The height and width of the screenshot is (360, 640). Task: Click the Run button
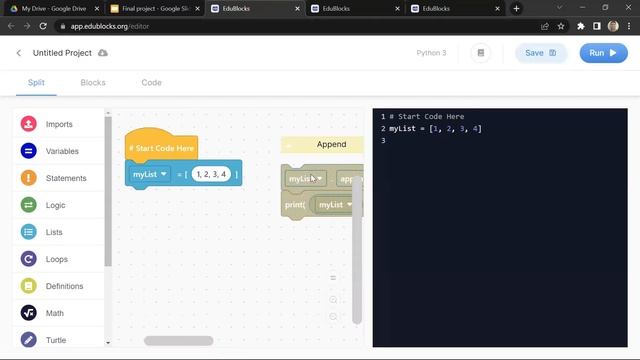(603, 53)
